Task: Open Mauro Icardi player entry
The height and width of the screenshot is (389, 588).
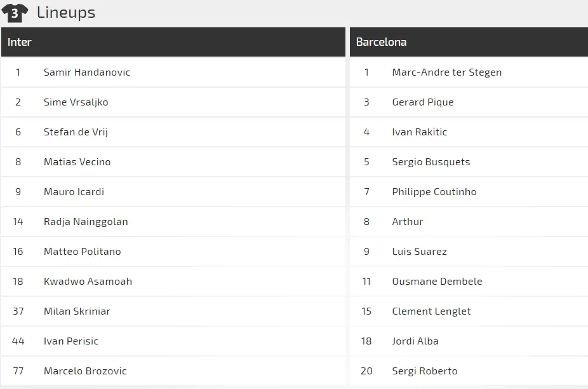Action: 74,192
